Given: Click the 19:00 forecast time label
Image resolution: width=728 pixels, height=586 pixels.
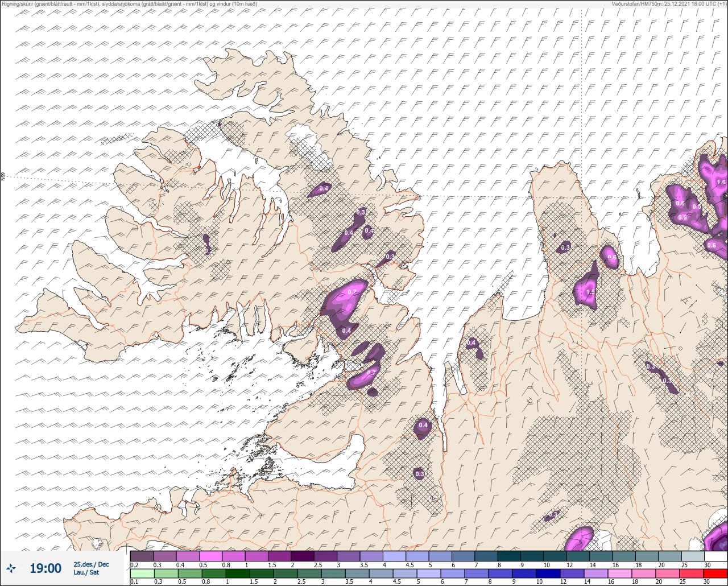Looking at the screenshot, I should [45, 568].
